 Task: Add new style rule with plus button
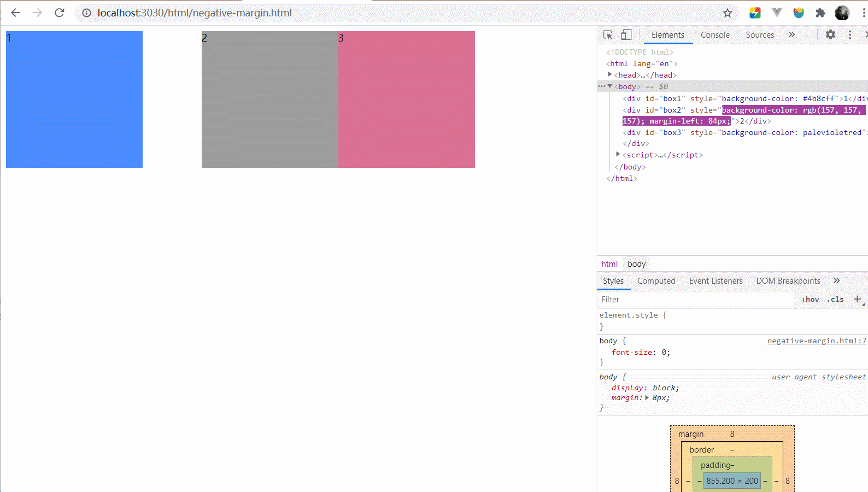click(x=857, y=300)
